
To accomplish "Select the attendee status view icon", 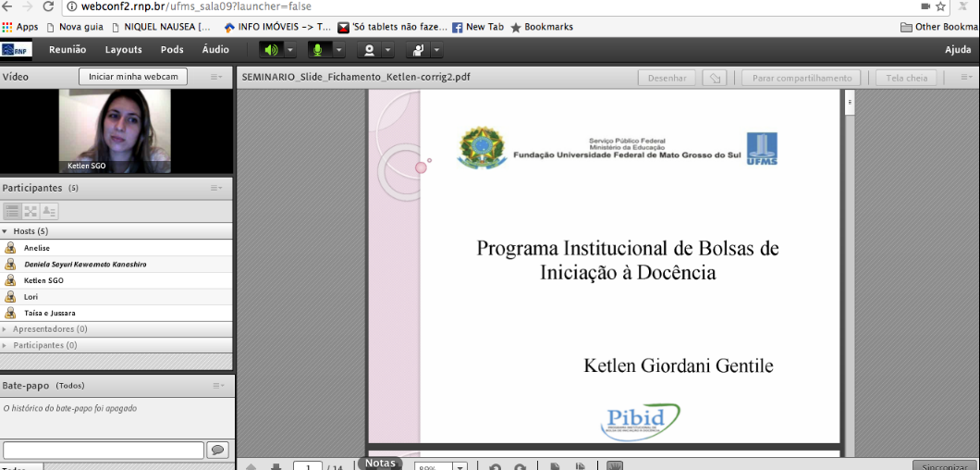I will point(48,212).
